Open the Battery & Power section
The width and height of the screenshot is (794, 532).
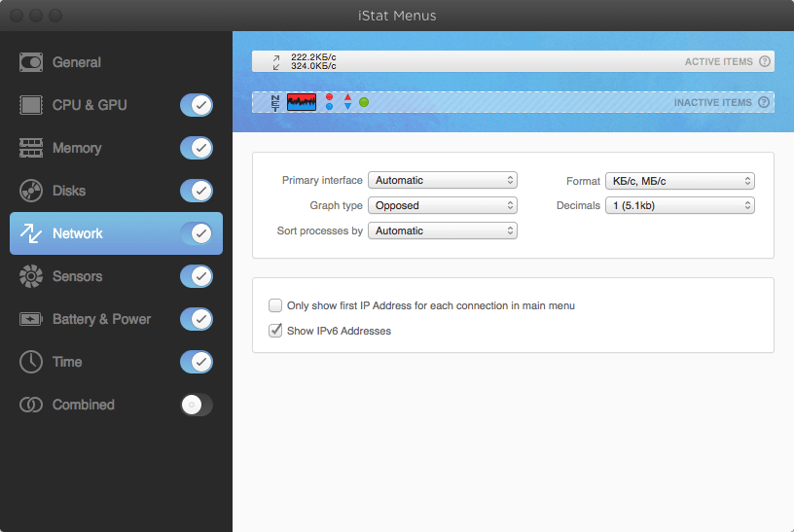click(x=102, y=319)
